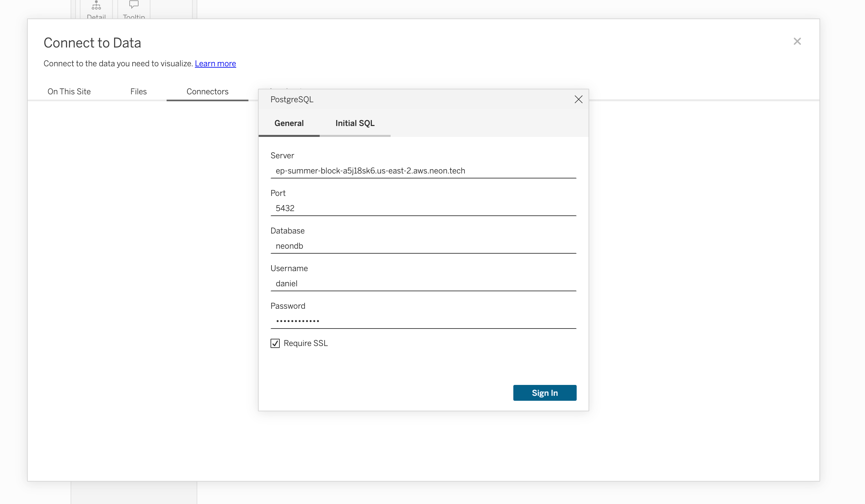Select the General tab
This screenshot has width=865, height=504.
pos(289,123)
